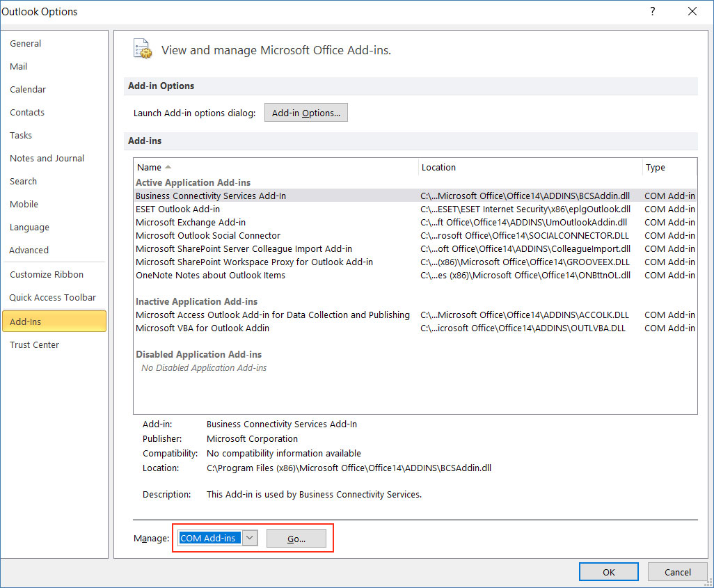This screenshot has height=588, width=714.
Task: Select ESET Outlook Add-in row
Action: [x=178, y=209]
